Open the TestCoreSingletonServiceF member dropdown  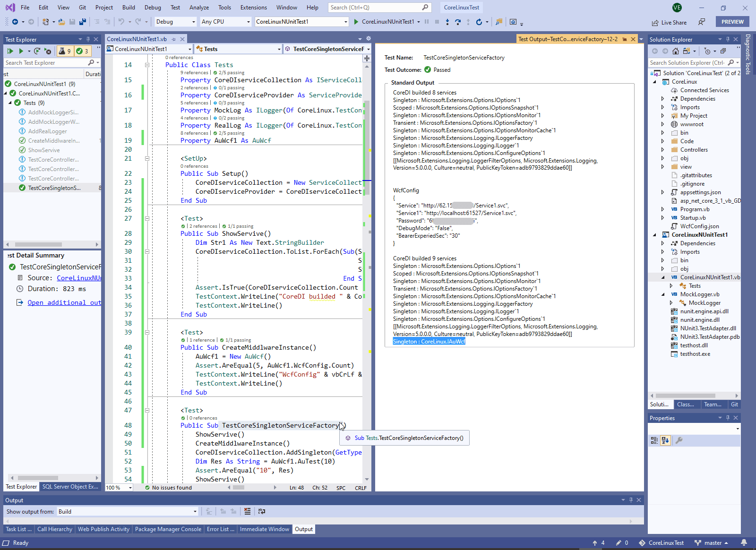pyautogui.click(x=328, y=49)
